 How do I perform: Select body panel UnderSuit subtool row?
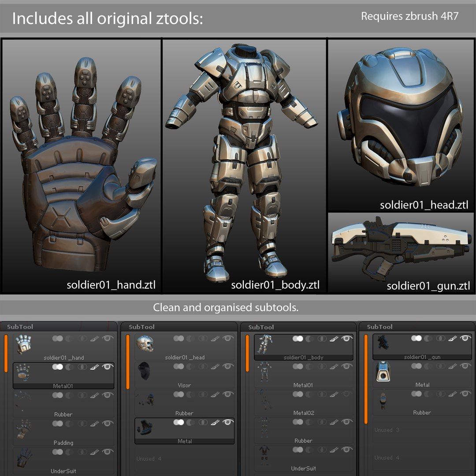[304, 458]
